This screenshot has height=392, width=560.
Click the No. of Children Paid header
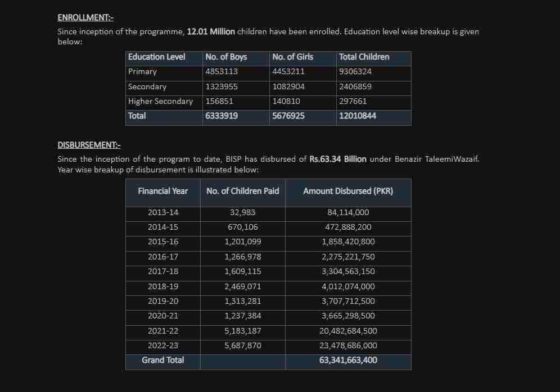[242, 192]
